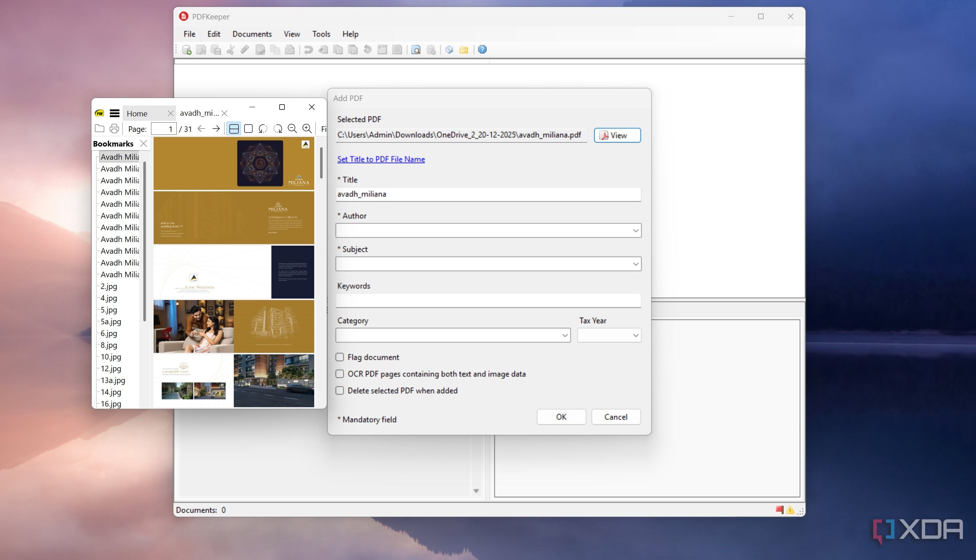Expand the Author dropdown
Viewport: 976px width, 560px height.
(635, 231)
